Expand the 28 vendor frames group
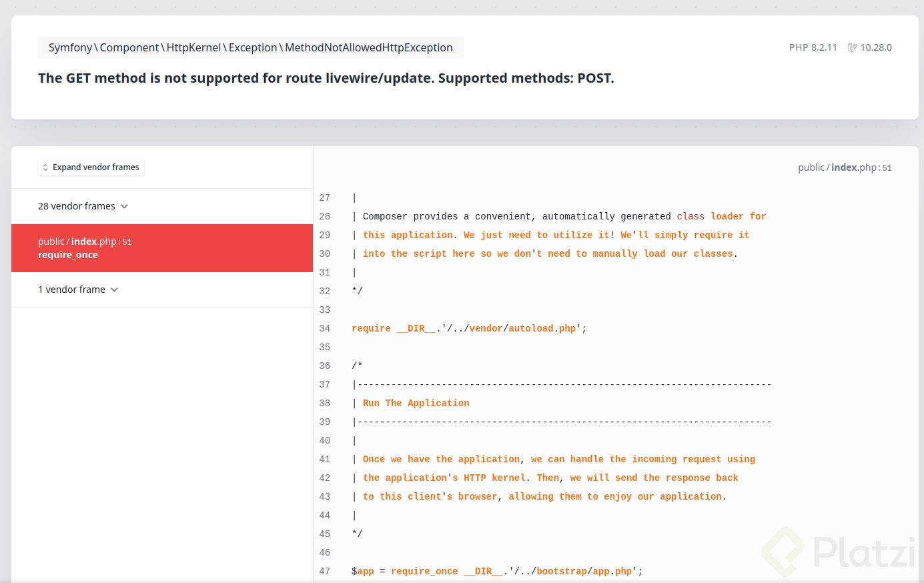The width and height of the screenshot is (924, 583). 77,206
